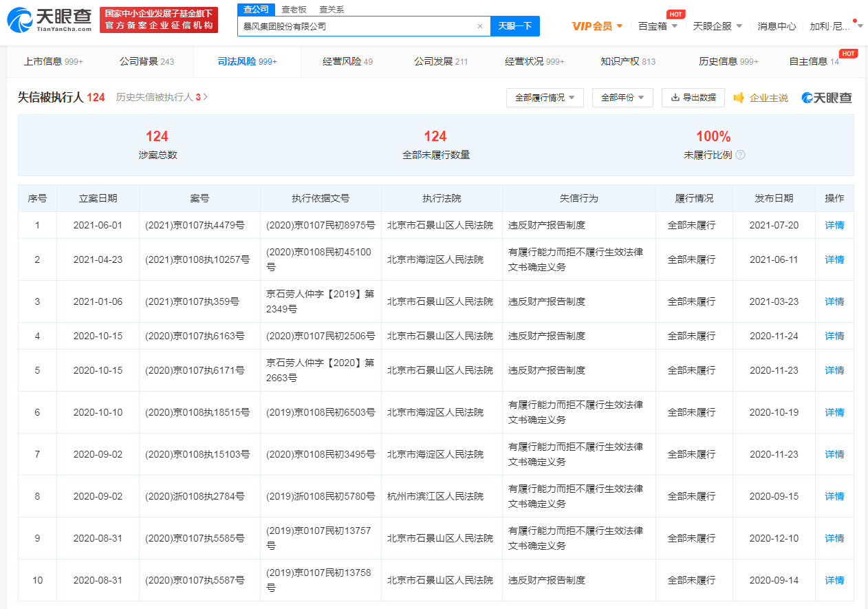Click the company name search input field
Viewport: 868px width, 609px height.
pos(356,26)
